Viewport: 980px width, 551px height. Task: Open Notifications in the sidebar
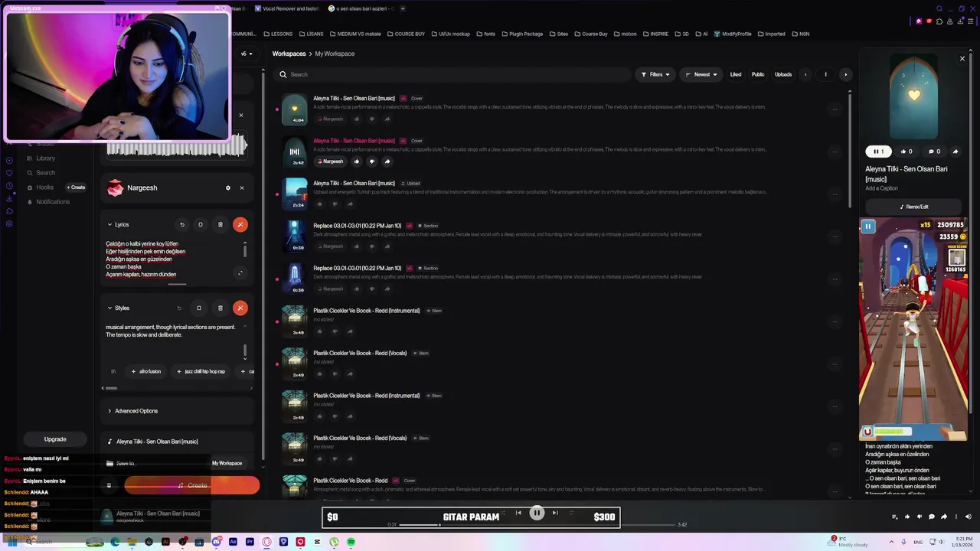[52, 202]
